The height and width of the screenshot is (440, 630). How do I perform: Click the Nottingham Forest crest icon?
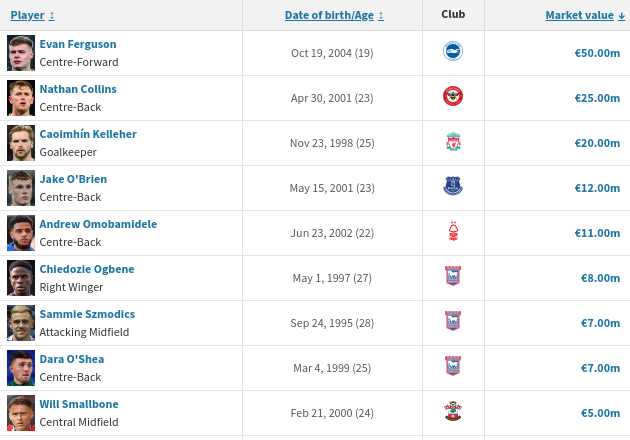[x=453, y=232]
